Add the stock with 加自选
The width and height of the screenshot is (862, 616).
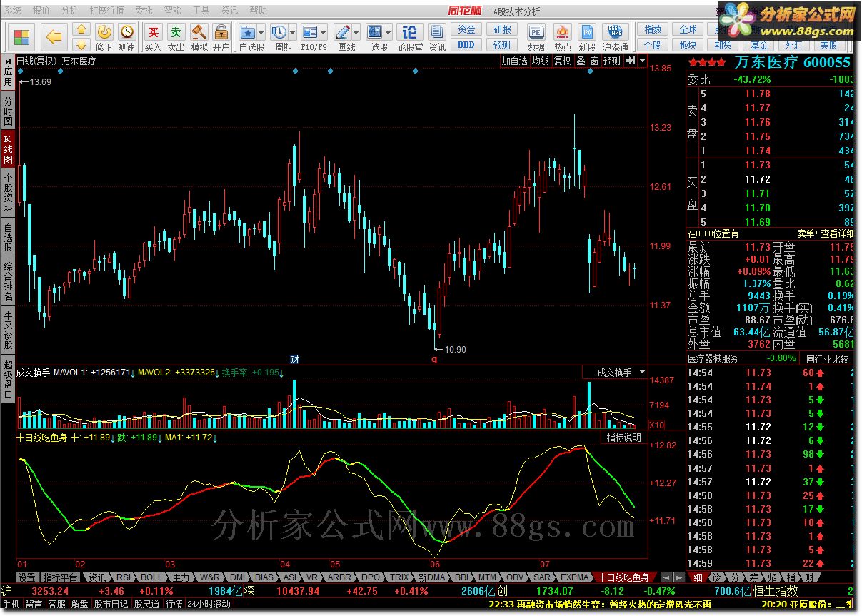point(514,61)
